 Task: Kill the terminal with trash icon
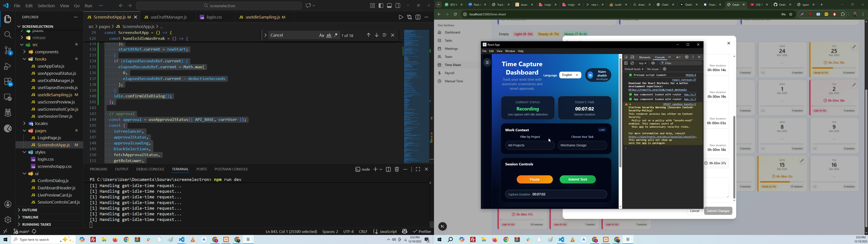397,169
